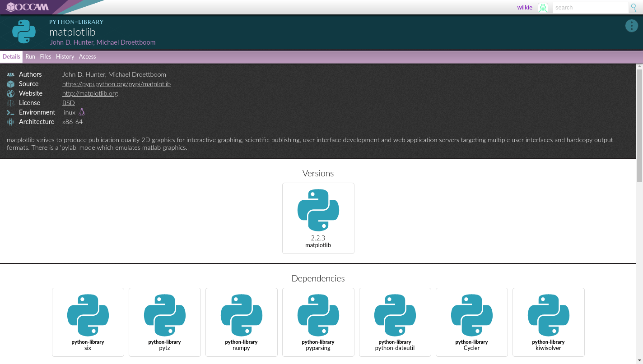
Task: Click the vertical page scrollbar thumb
Action: (639, 126)
